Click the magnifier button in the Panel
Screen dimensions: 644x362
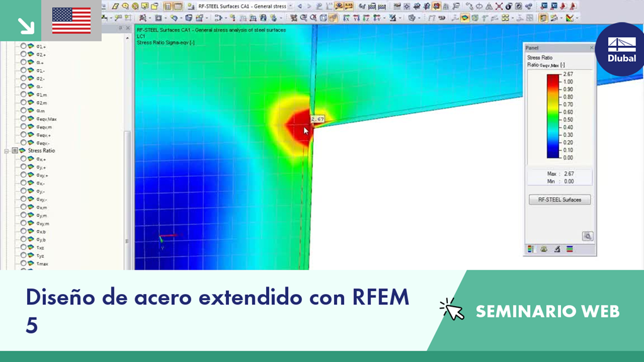click(587, 236)
